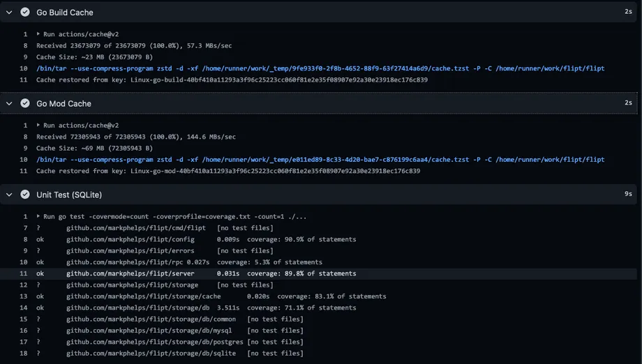This screenshot has height=364, width=642.
Task: Click the 'Linux-go-build-40bf410a' cache key line
Action: coord(232,79)
